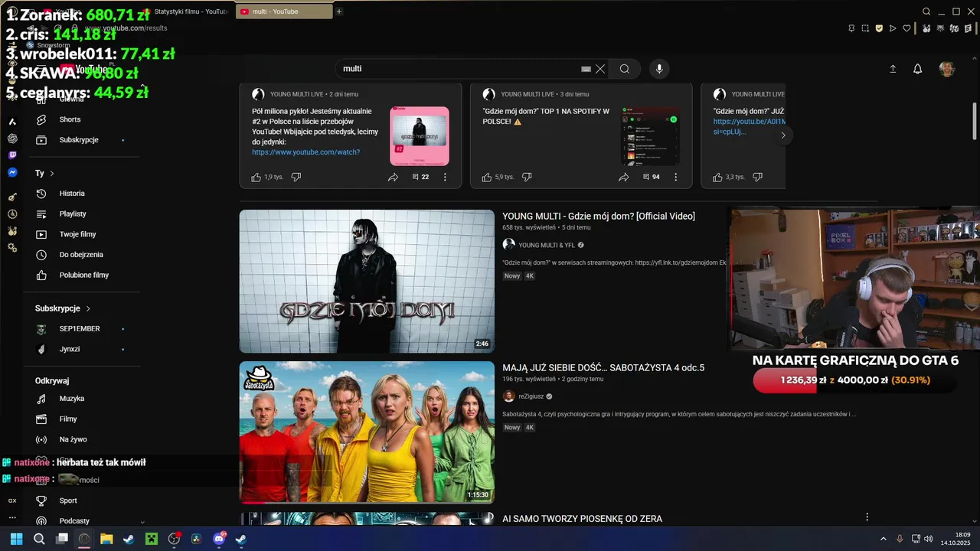Viewport: 980px width, 551px height.
Task: Click the send/flow arrow icon in address bar
Action: click(x=893, y=28)
